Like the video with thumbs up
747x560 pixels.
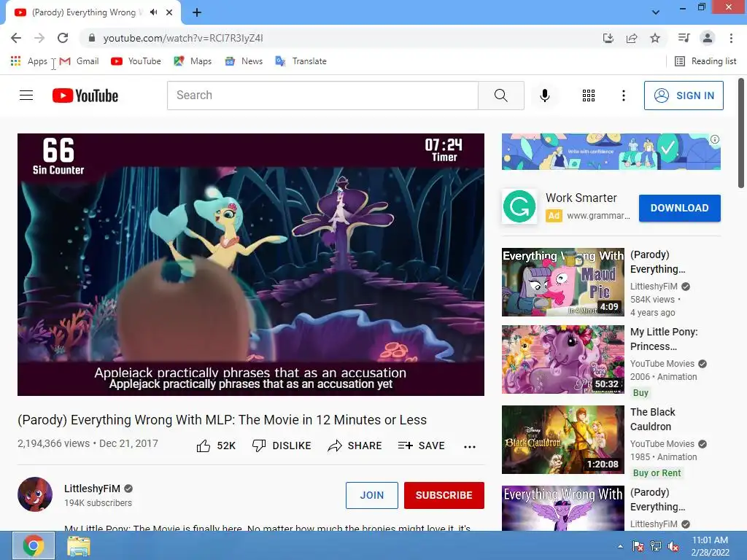click(x=216, y=446)
